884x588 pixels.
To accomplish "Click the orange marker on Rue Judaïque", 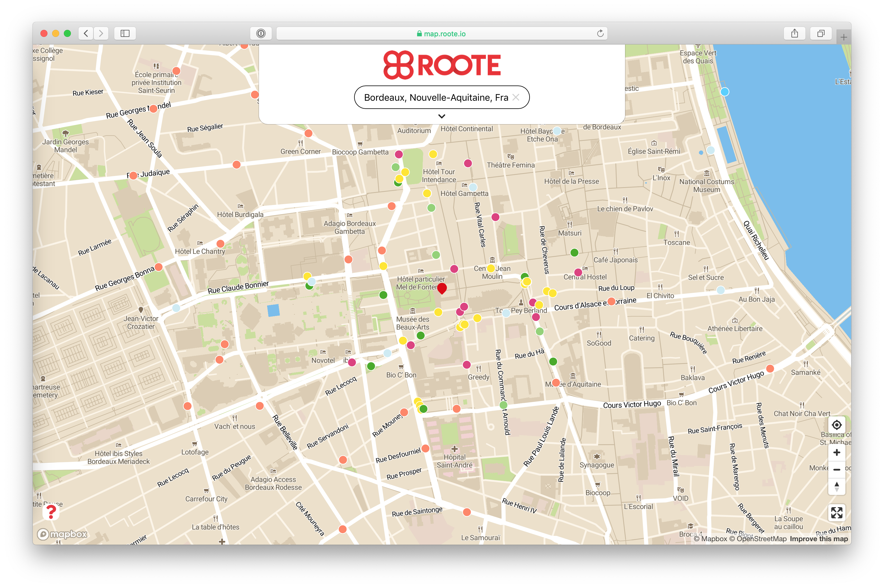I will coord(133,175).
